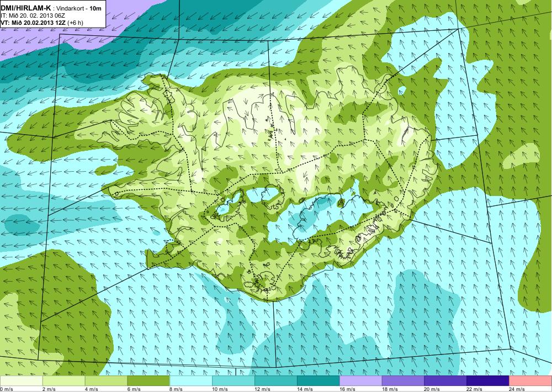Screen dimensions: 552x392
Task: Select the "20 m/s" legend label
Action: click(432, 389)
